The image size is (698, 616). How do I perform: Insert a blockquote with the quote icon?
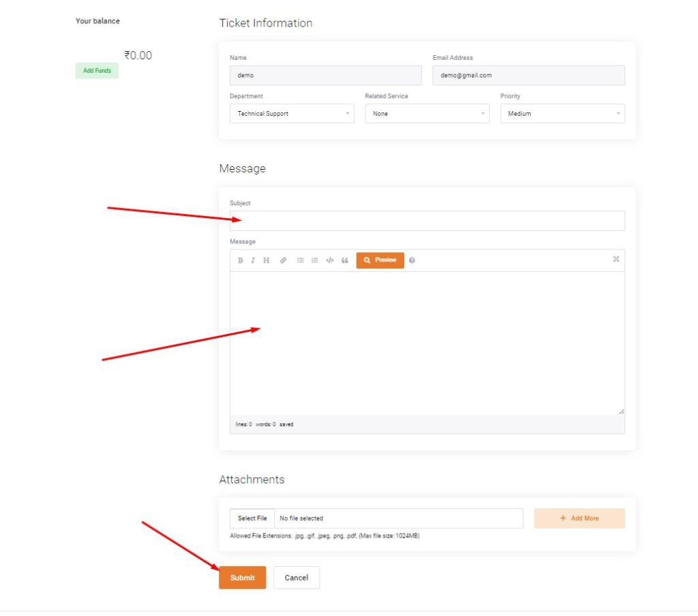[345, 260]
